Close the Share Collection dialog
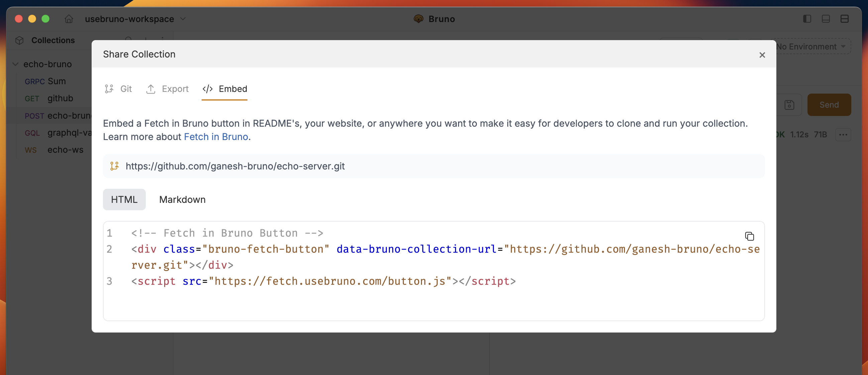 (x=762, y=55)
